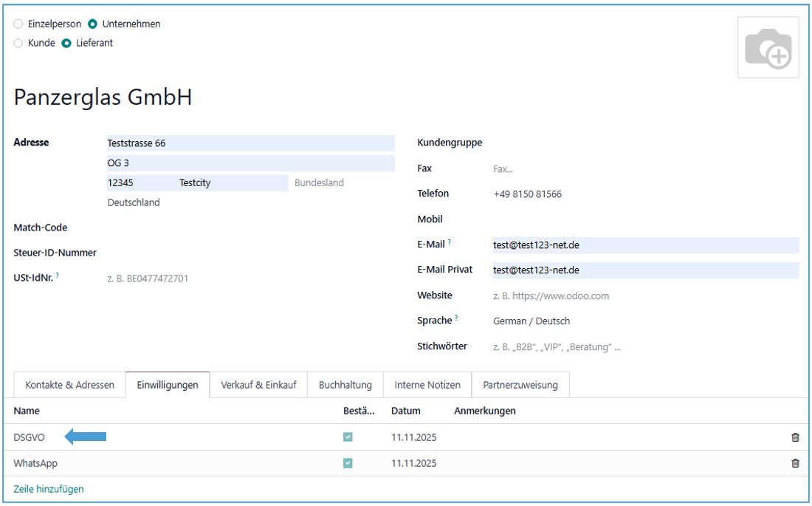This screenshot has width=812, height=506.
Task: Select the Kunde radio button
Action: pos(18,43)
